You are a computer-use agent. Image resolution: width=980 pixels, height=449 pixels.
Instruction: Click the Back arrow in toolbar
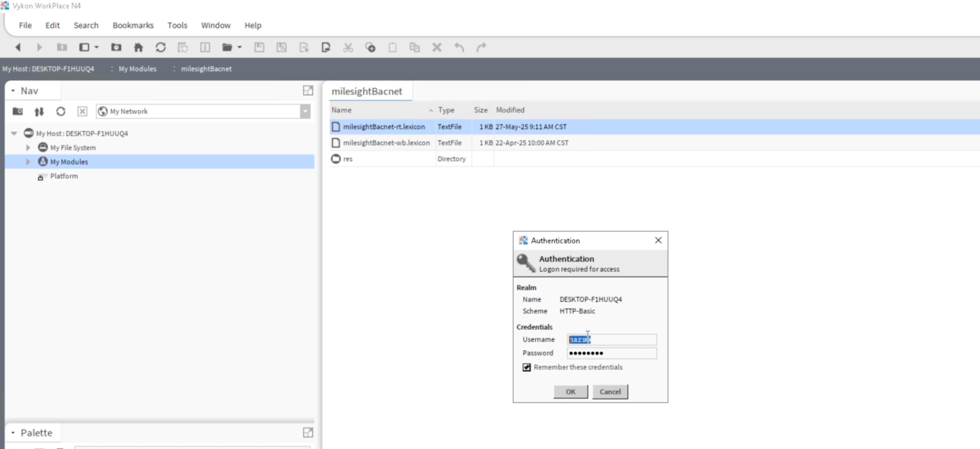pos(17,48)
